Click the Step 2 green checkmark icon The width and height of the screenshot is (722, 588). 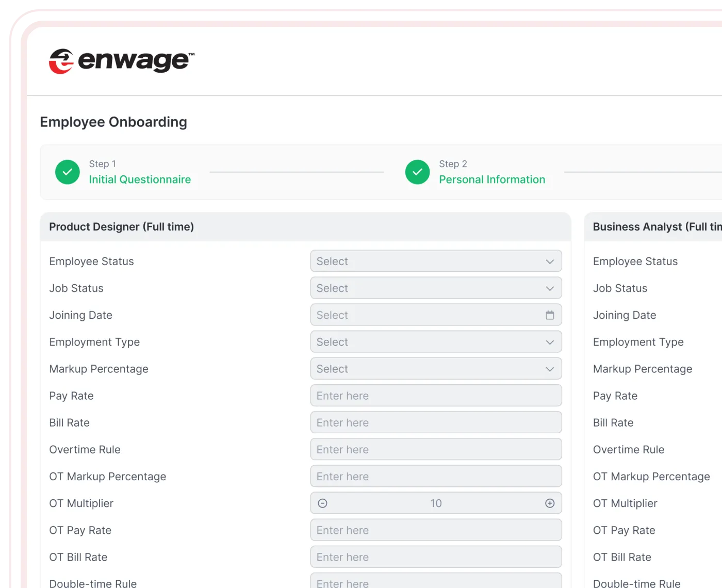coord(417,172)
